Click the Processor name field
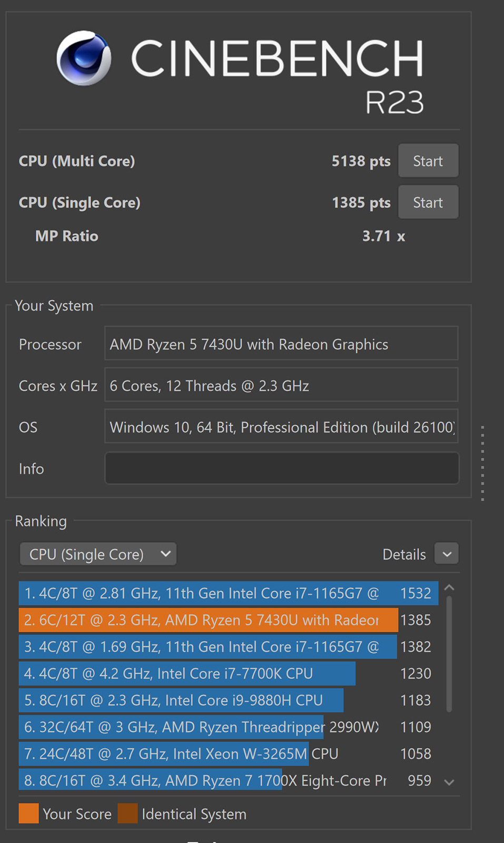 coord(281,344)
